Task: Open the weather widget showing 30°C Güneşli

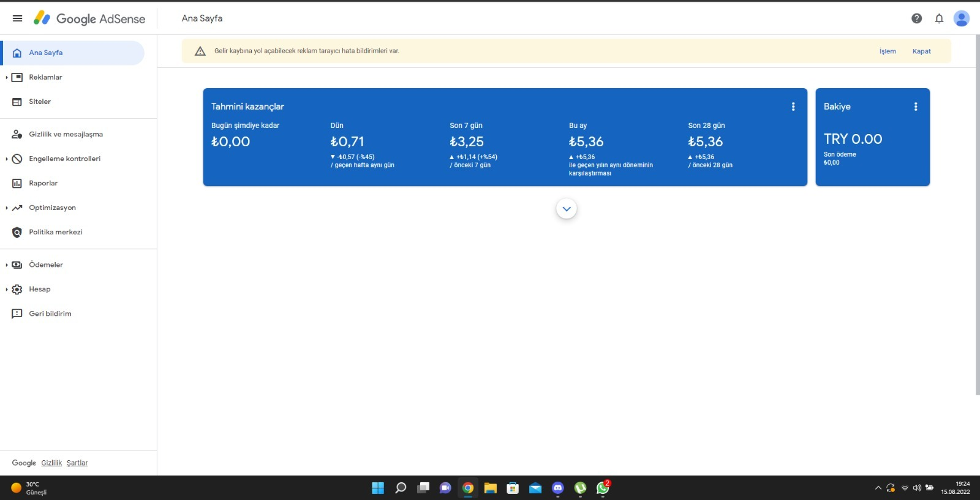Action: 29,488
